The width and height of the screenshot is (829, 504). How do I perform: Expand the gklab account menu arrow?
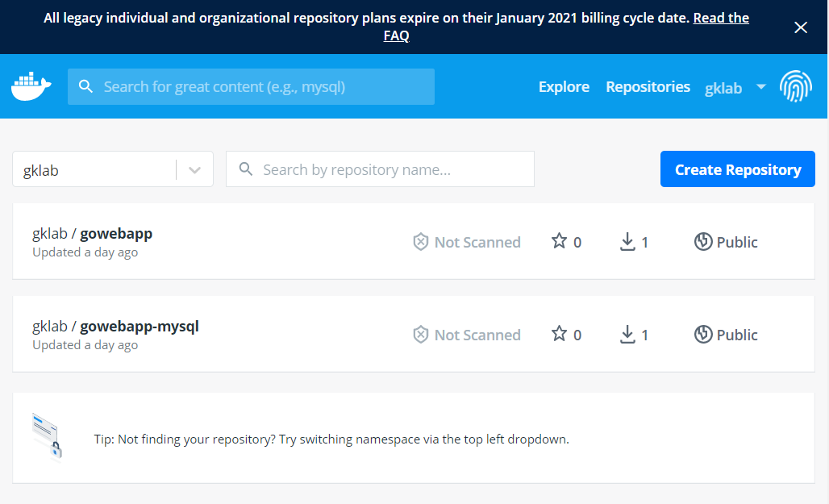(x=760, y=86)
